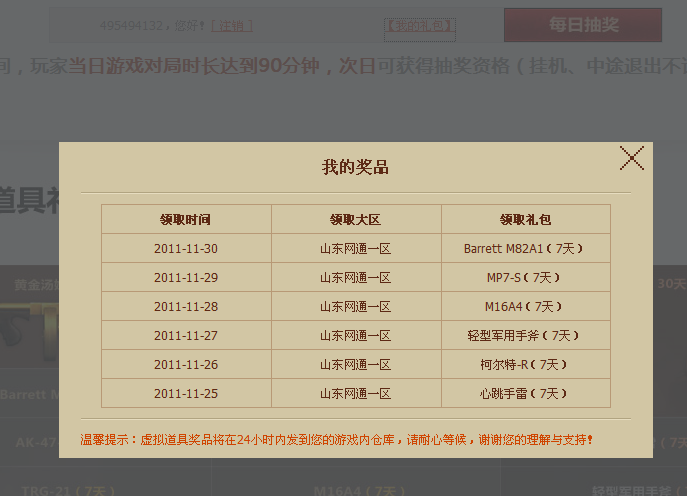Image resolution: width=687 pixels, height=496 pixels.
Task: Click 柯尔特-R（7天）prize cell
Action: 524,364
